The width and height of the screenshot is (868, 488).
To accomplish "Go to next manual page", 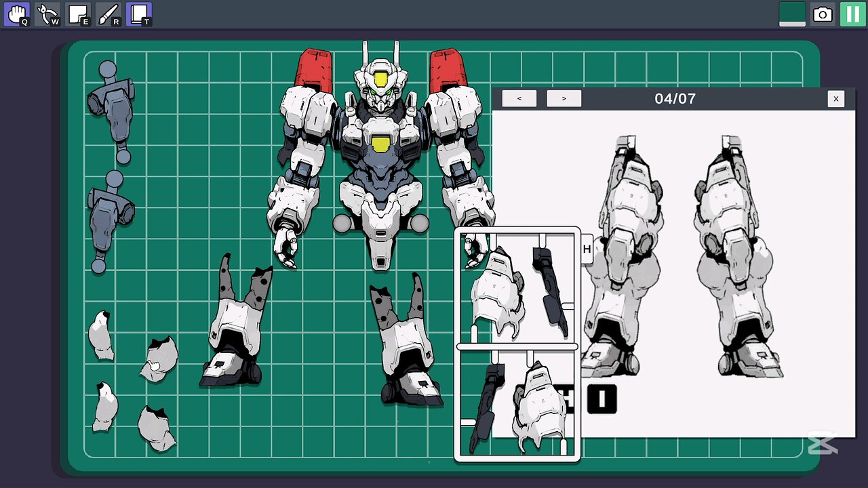I will [564, 98].
